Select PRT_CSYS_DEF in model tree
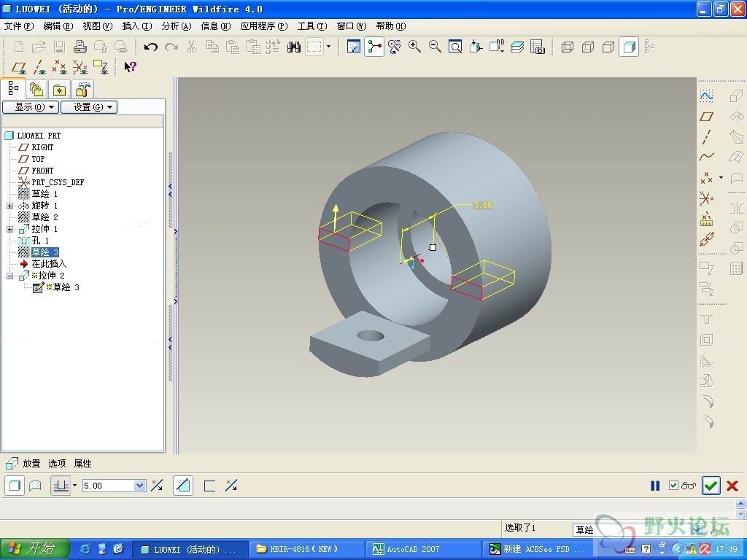Image resolution: width=747 pixels, height=560 pixels. pos(58,182)
